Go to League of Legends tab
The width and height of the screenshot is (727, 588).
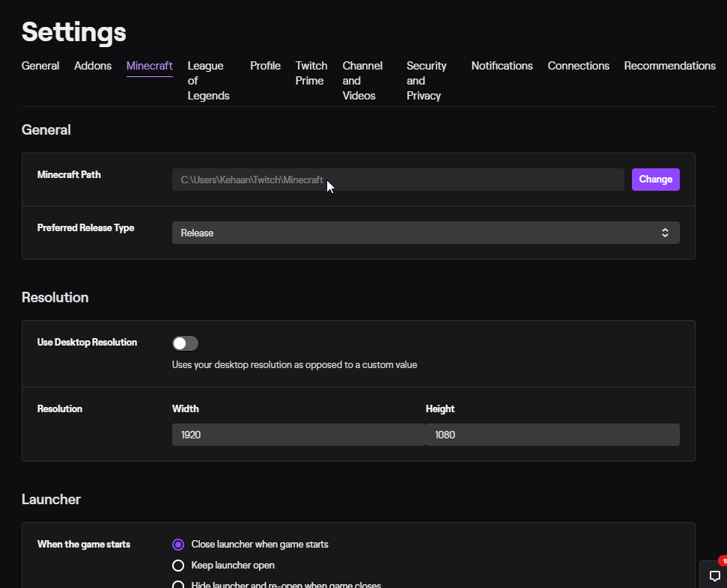[x=208, y=81]
